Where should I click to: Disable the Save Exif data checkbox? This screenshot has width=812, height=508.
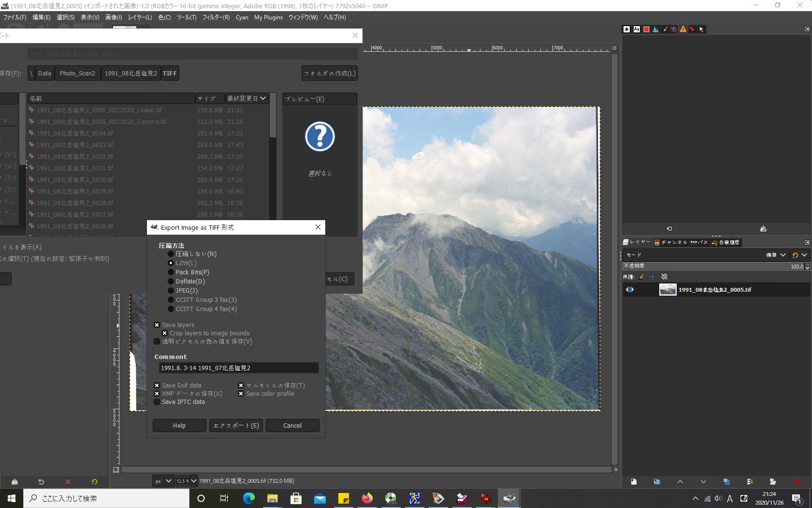click(x=157, y=386)
